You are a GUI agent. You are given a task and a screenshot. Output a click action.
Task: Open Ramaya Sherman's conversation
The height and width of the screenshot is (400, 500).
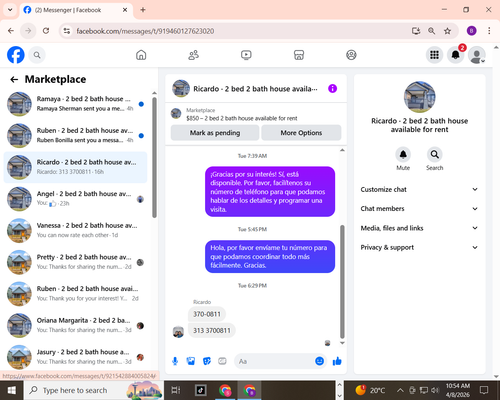tap(75, 104)
